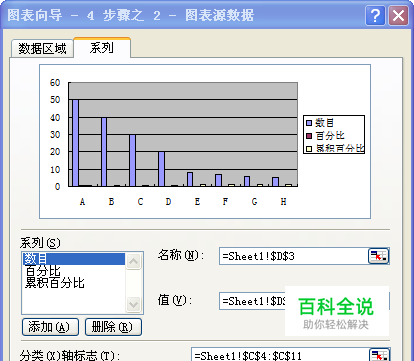The height and width of the screenshot is (361, 414).
Task: Click the dialog title 图表向导 text
Action: [x=35, y=15]
